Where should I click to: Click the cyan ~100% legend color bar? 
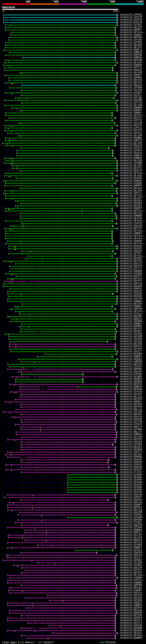click(130, 4)
